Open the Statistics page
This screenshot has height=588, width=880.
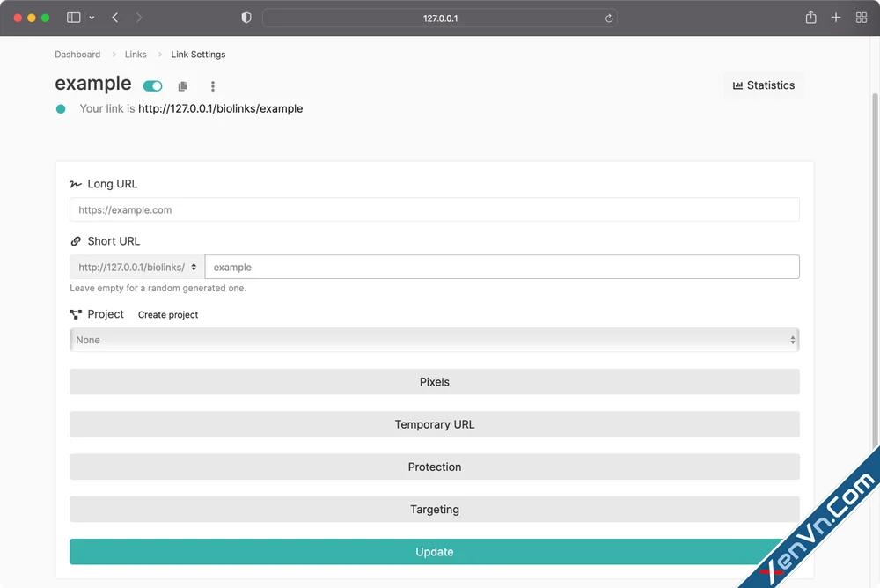point(764,85)
